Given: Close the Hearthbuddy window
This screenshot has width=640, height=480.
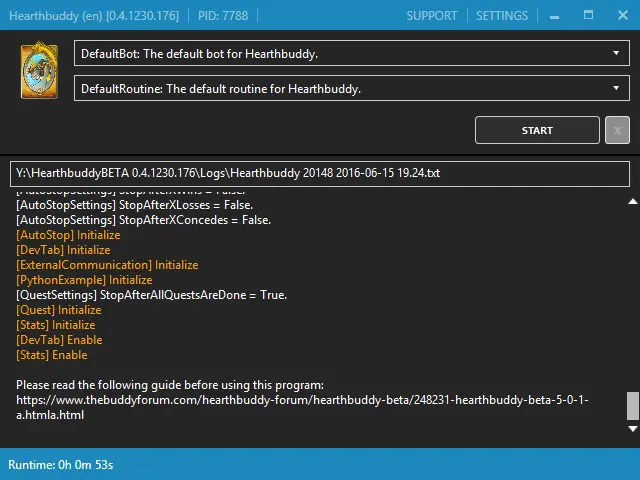Looking at the screenshot, I should coord(618,16).
